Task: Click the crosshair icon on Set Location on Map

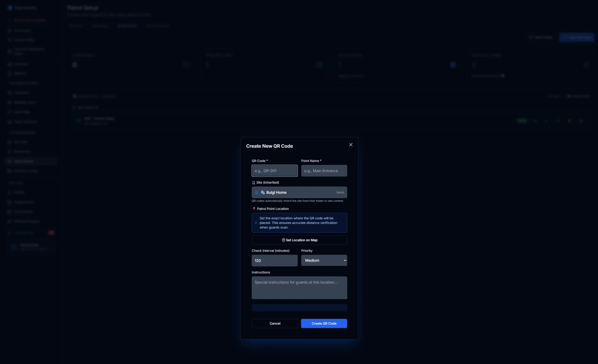Action: [x=284, y=240]
